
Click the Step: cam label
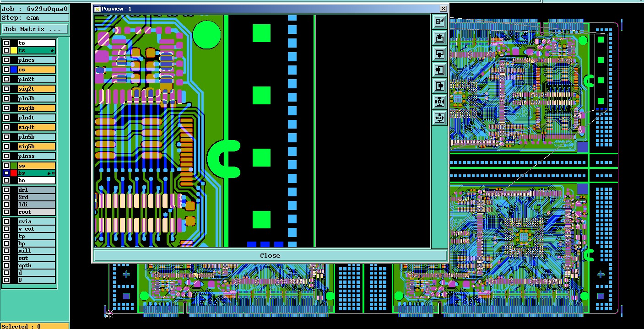pos(21,18)
